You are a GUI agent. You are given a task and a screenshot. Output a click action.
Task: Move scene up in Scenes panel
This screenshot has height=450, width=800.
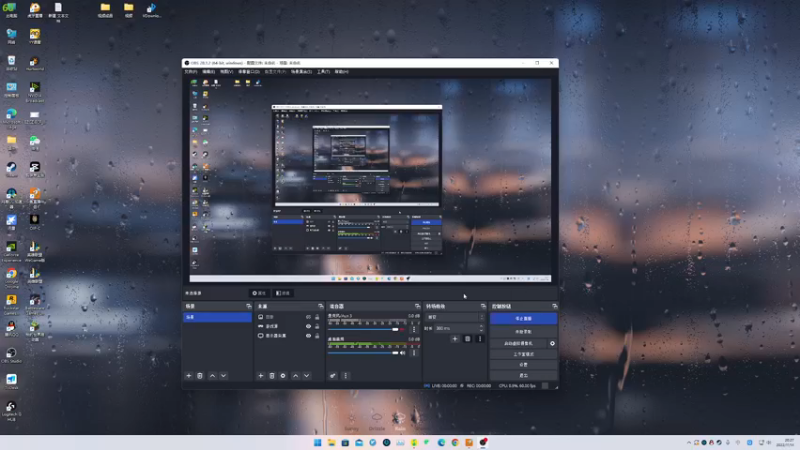coord(212,376)
